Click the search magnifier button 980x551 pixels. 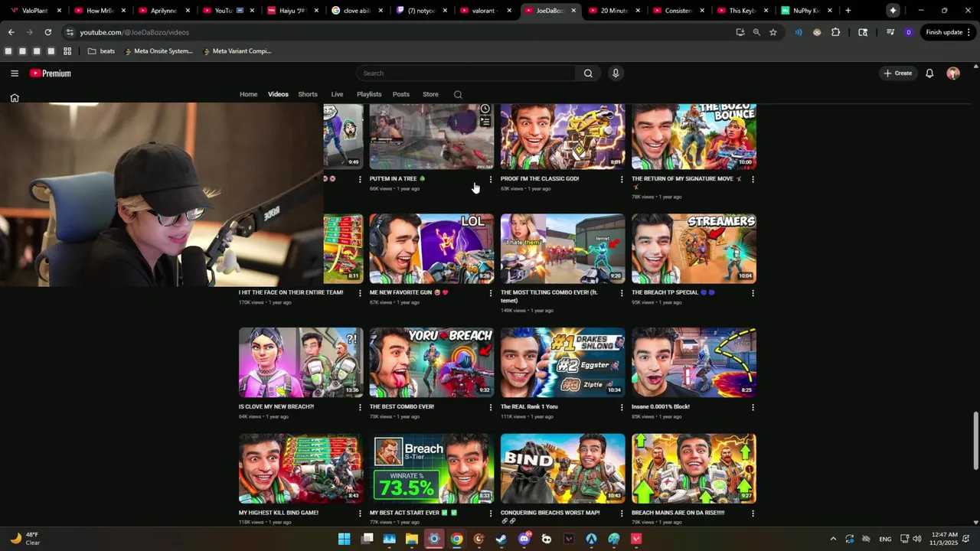click(588, 73)
